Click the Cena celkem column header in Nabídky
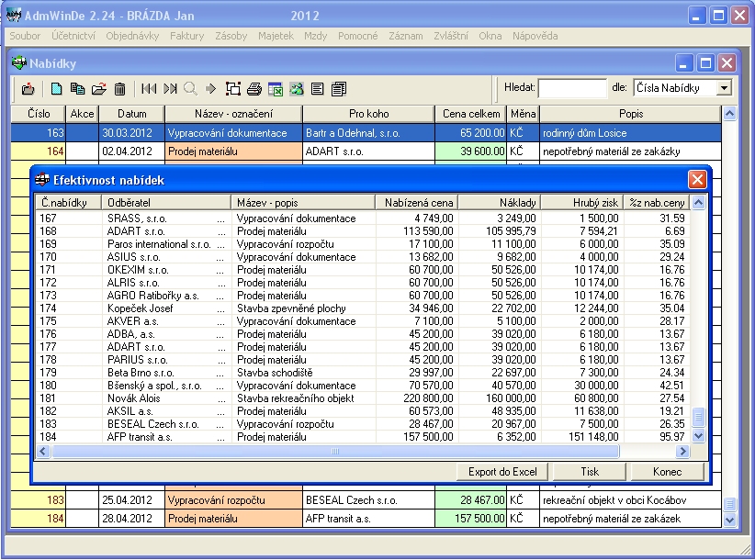 [470, 114]
